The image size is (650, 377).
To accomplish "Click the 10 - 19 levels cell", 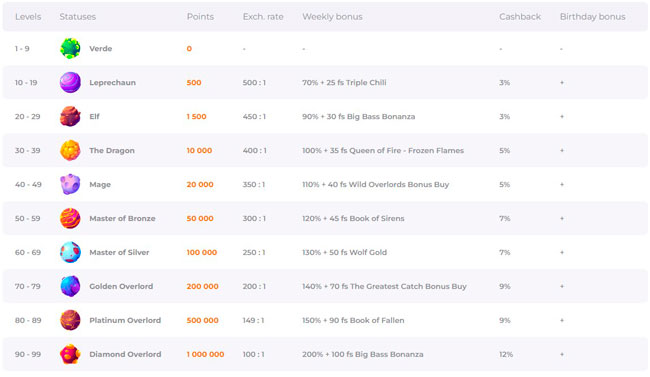I will [26, 83].
